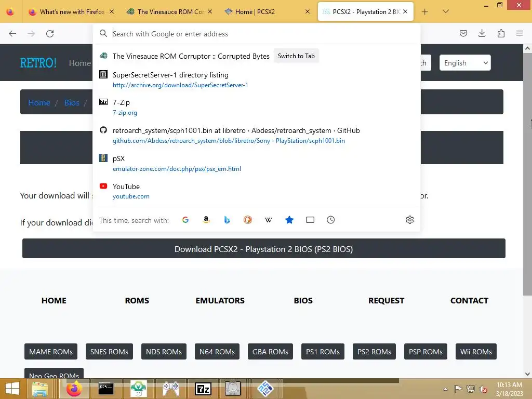Open retroarch_system scph1001.bin GitHub suggestion

tap(257, 136)
